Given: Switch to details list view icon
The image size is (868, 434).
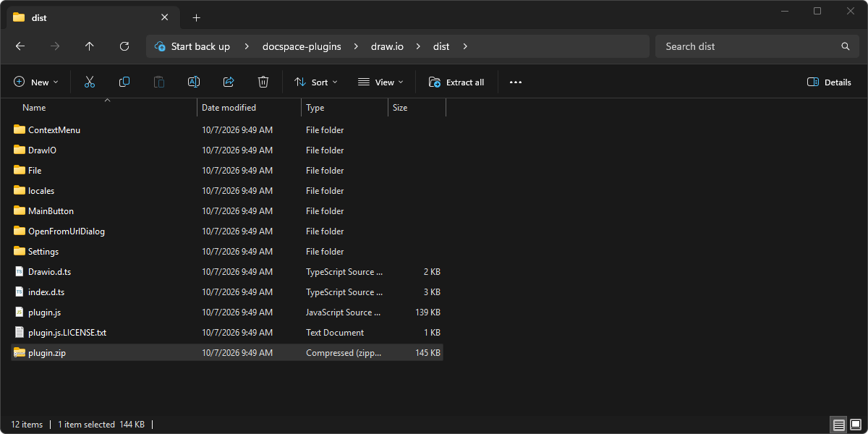Looking at the screenshot, I should click(838, 425).
